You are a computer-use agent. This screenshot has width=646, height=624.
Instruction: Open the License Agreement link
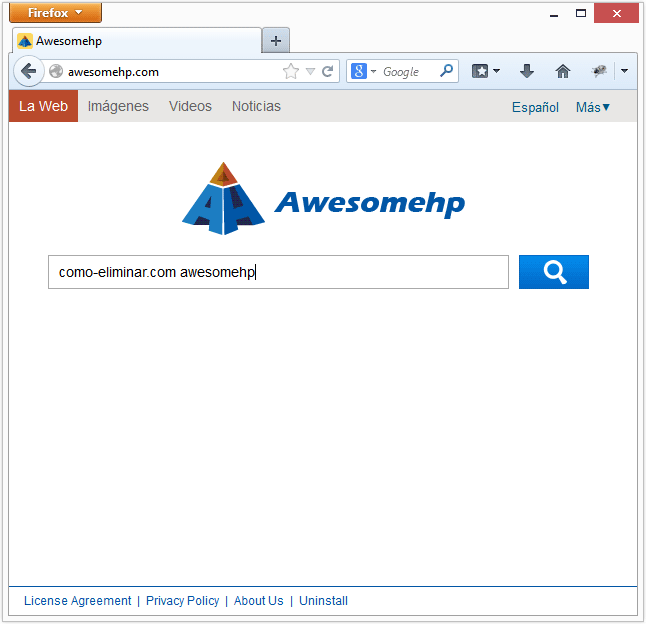pyautogui.click(x=77, y=601)
